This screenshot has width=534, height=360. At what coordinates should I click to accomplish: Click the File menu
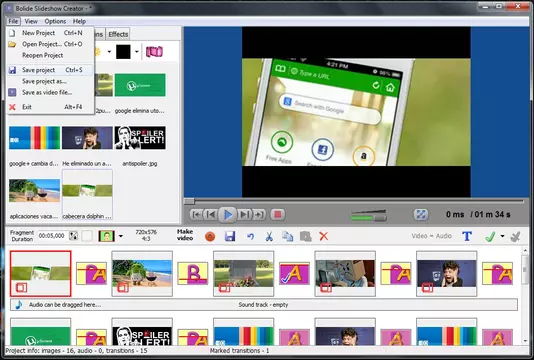click(13, 21)
